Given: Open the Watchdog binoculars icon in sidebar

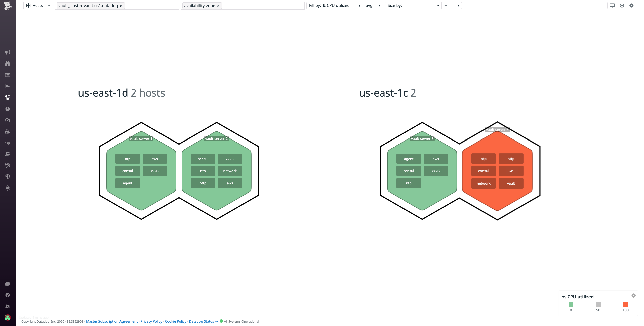Looking at the screenshot, I should [x=8, y=64].
